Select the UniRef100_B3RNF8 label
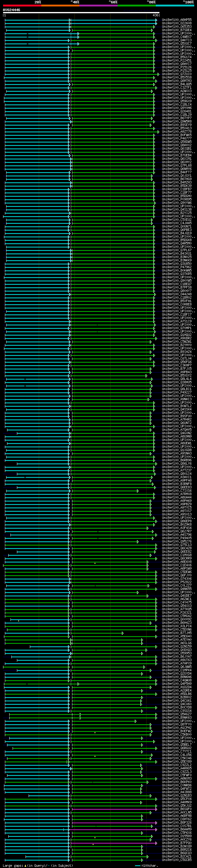Viewport: 197px width, 868px height. coord(177,483)
